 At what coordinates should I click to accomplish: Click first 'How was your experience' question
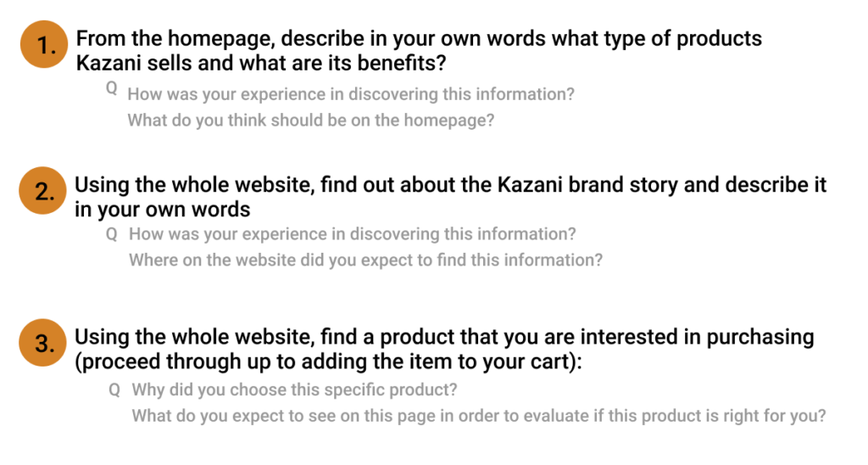coord(351,94)
